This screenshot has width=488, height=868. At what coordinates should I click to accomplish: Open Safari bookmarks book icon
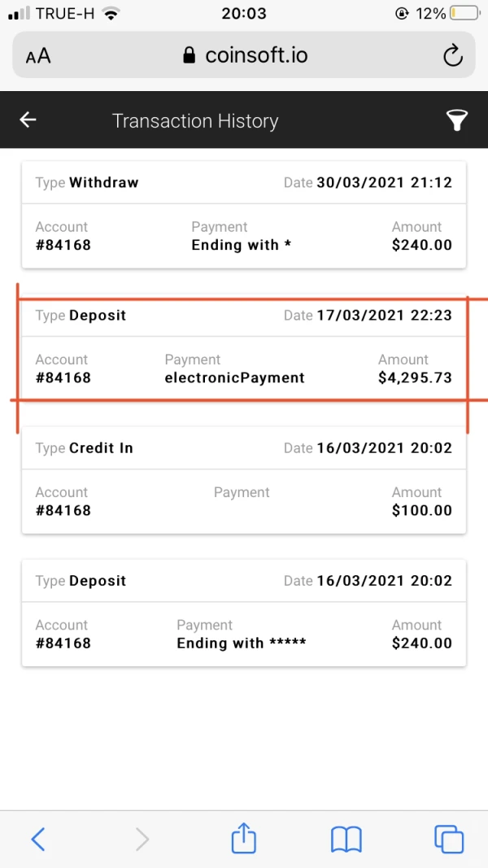pos(346,838)
